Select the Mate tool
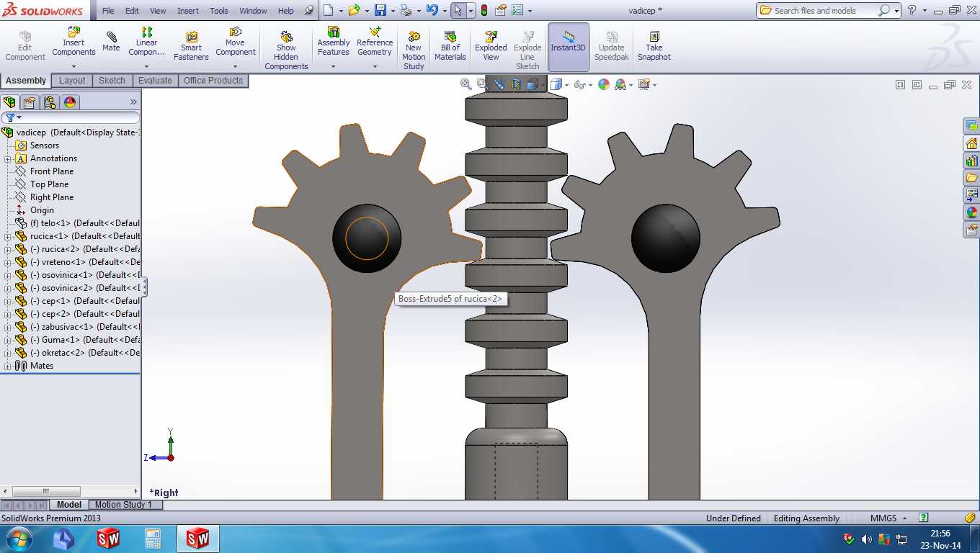This screenshot has height=553, width=980. [x=111, y=42]
